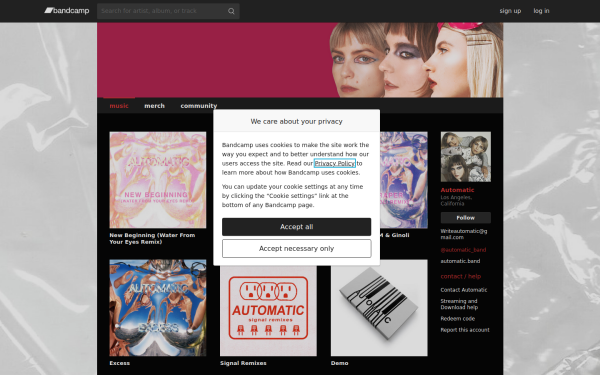Open the log in link

pyautogui.click(x=541, y=11)
